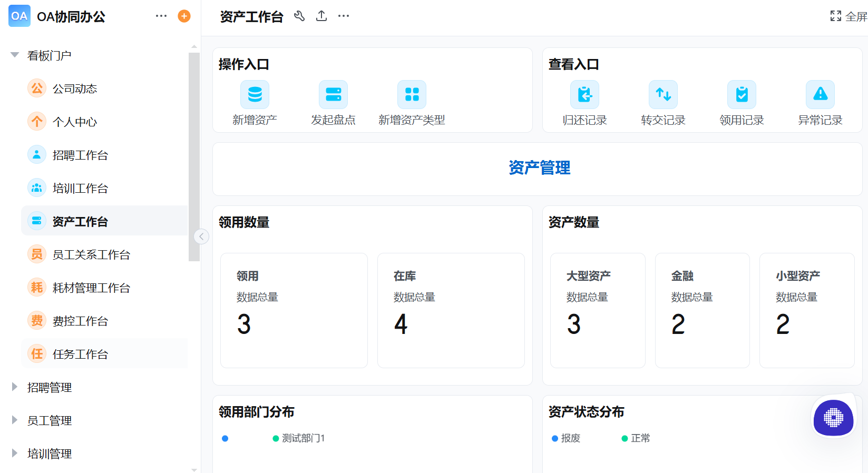868x473 pixels.
Task: Click the 大型资产 data card
Action: point(598,310)
